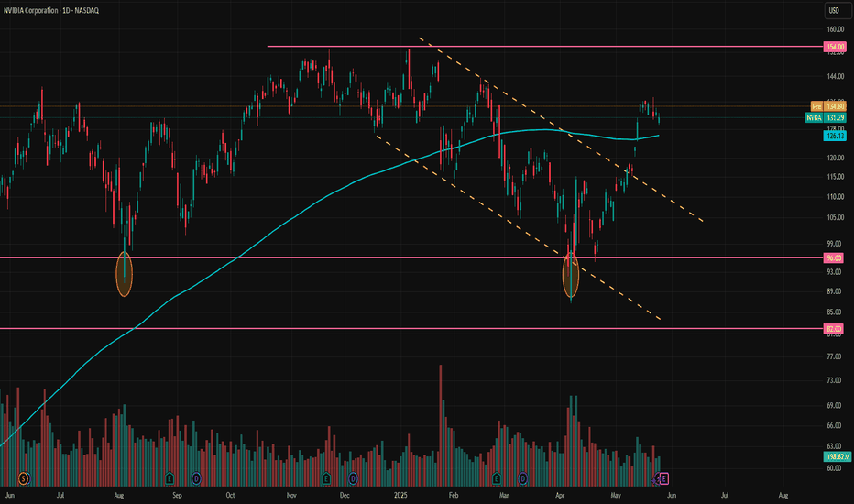
Task: Open the USD currency dropdown
Action: pos(837,10)
